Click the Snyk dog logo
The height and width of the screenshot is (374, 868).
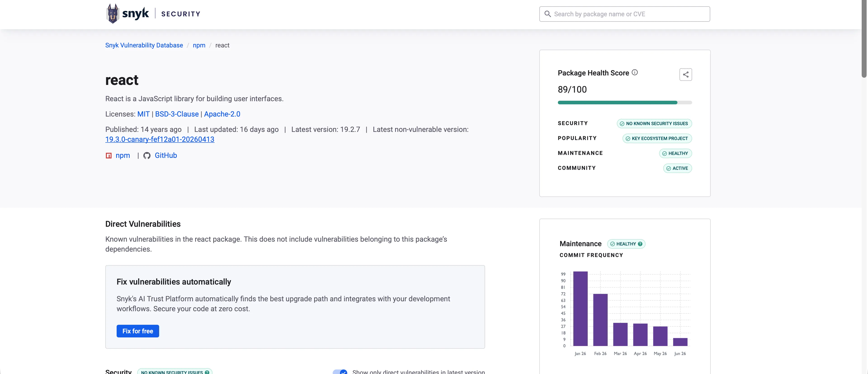point(113,14)
